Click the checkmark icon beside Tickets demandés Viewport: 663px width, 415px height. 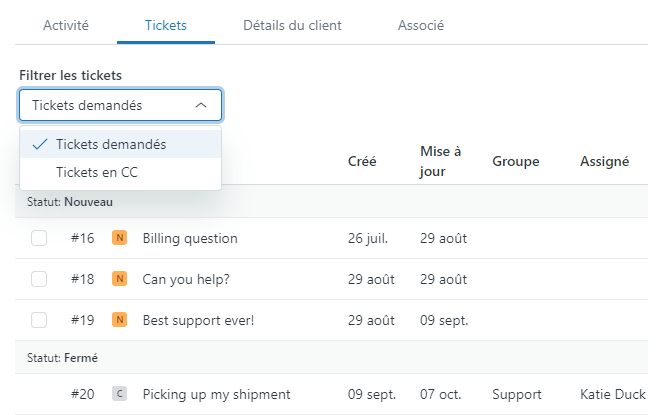[x=40, y=144]
